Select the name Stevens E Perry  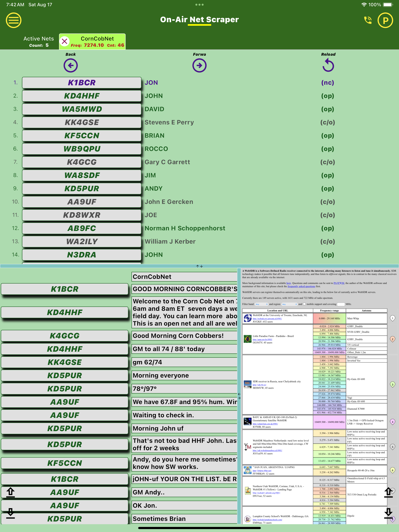pos(169,122)
